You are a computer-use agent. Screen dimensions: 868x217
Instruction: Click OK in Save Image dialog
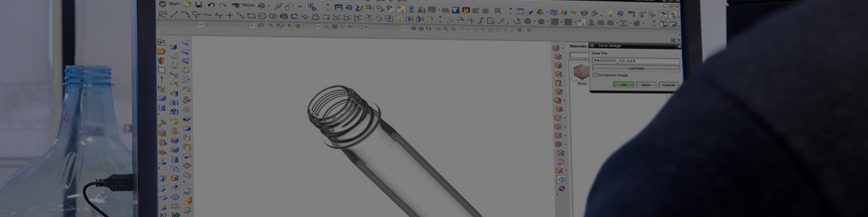tap(623, 85)
